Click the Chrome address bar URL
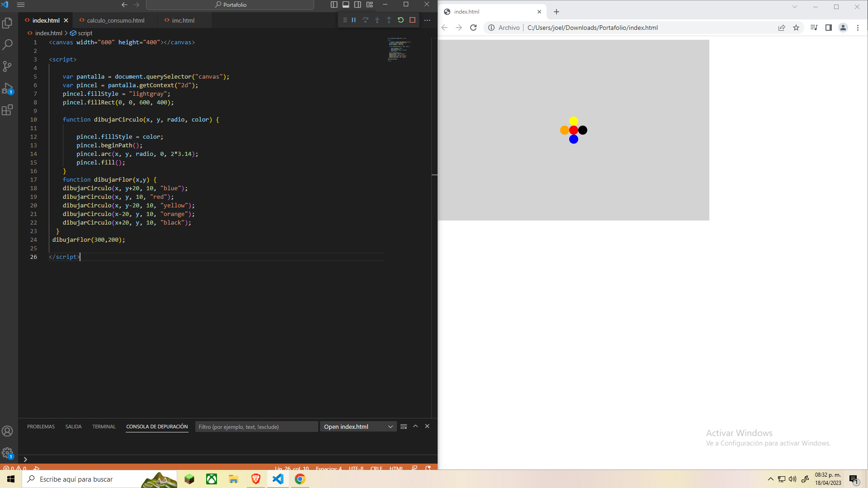Viewport: 868px width, 488px height. pyautogui.click(x=592, y=28)
